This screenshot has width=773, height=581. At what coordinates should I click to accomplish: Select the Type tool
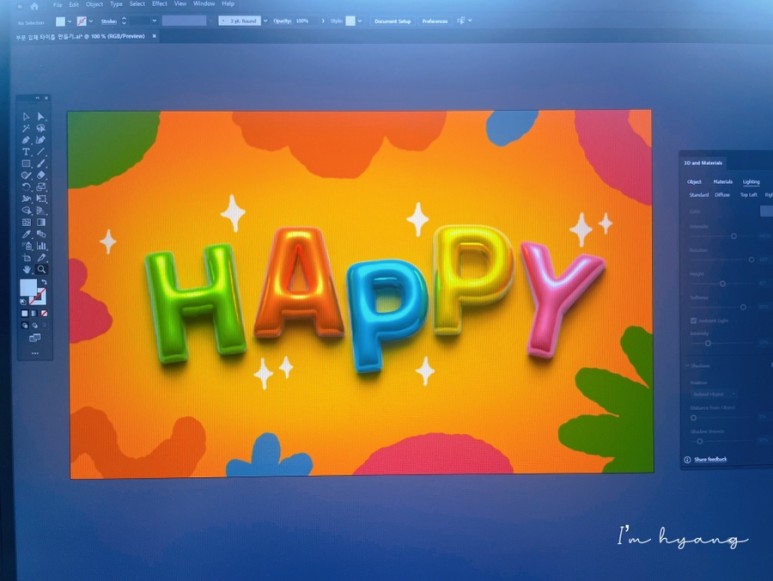click(26, 152)
